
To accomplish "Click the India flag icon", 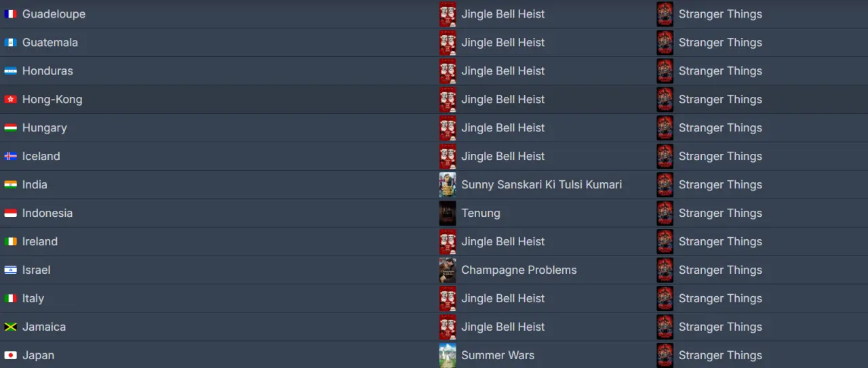I will point(10,185).
